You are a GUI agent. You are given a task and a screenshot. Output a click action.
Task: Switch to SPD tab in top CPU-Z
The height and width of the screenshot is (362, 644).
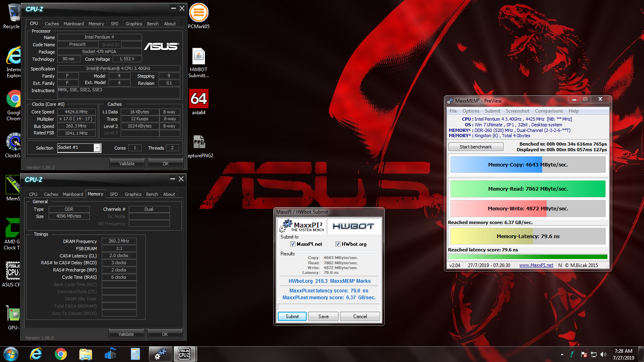[x=115, y=24]
